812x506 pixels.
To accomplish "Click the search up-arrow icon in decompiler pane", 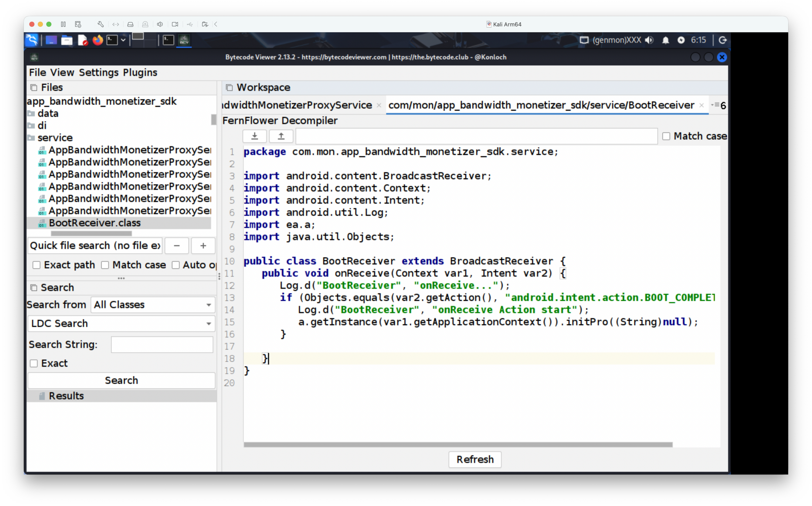I will pos(281,136).
